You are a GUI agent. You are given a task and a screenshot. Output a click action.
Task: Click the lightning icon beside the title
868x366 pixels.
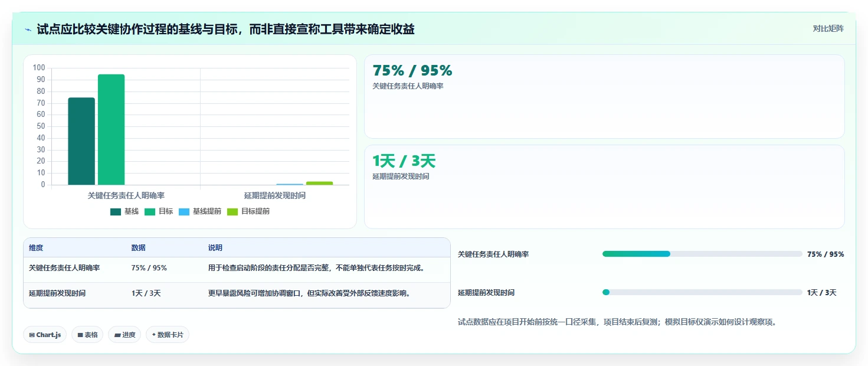[28, 30]
